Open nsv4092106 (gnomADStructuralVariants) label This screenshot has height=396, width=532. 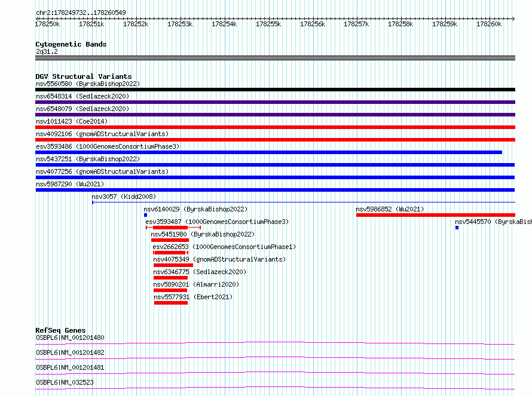102,134
